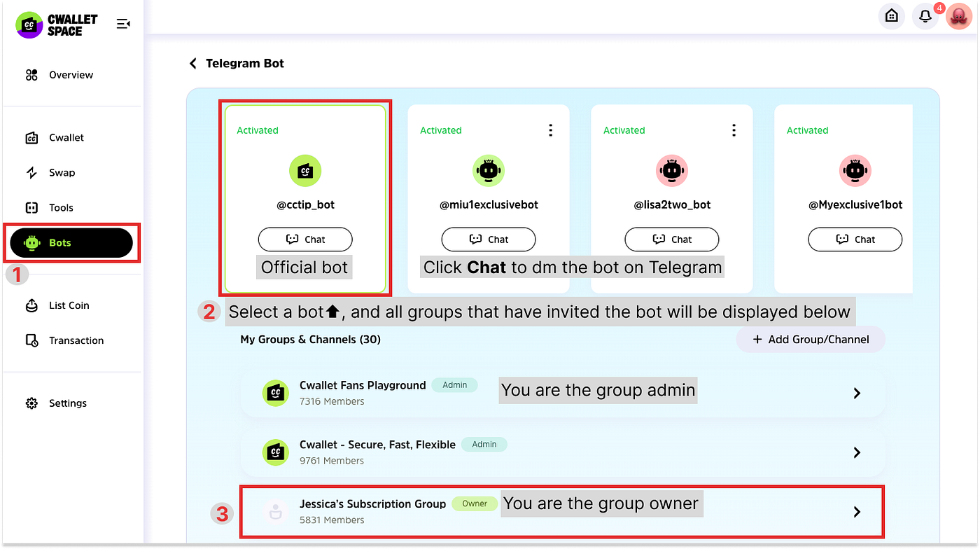Open the Swap section
980x549 pixels.
[x=62, y=172]
